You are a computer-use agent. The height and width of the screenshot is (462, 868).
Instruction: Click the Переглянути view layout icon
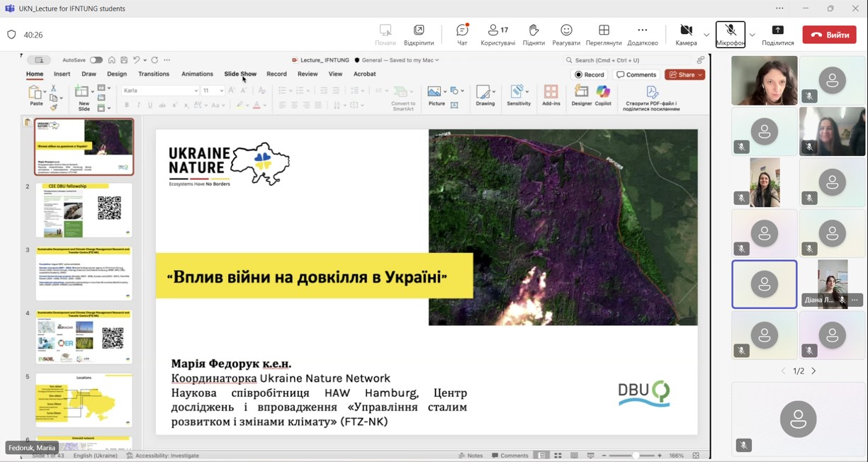604,34
